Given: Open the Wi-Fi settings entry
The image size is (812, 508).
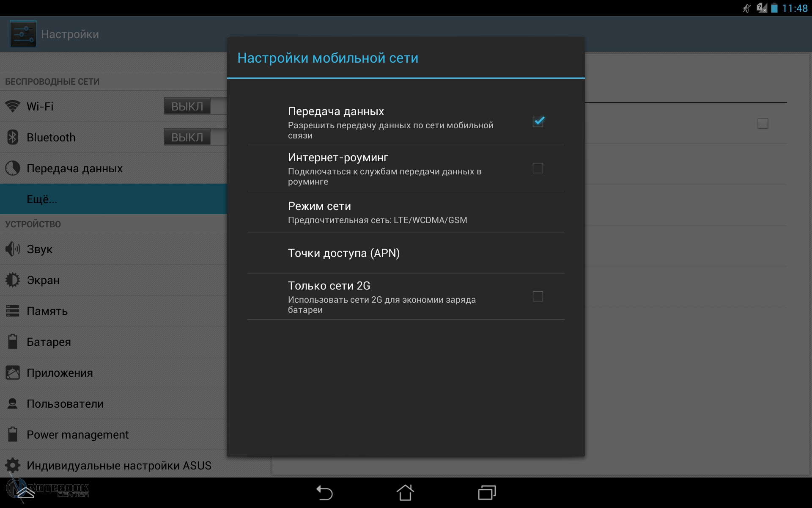Looking at the screenshot, I should 40,106.
